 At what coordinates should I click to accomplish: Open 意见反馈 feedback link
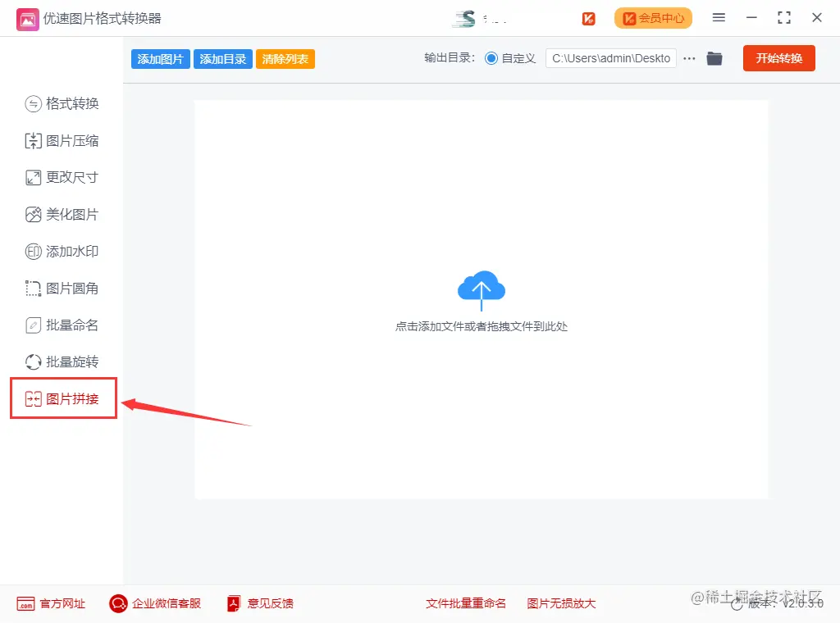pos(260,603)
